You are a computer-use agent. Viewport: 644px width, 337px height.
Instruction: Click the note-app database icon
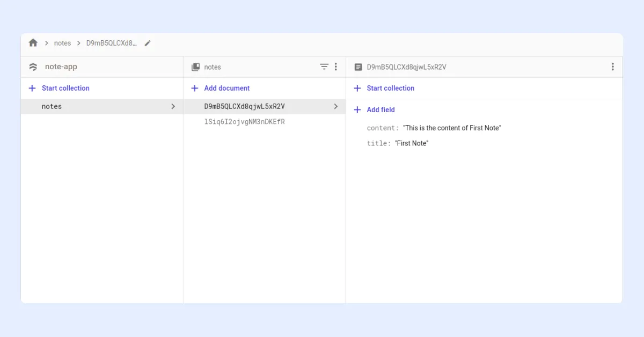pos(33,67)
